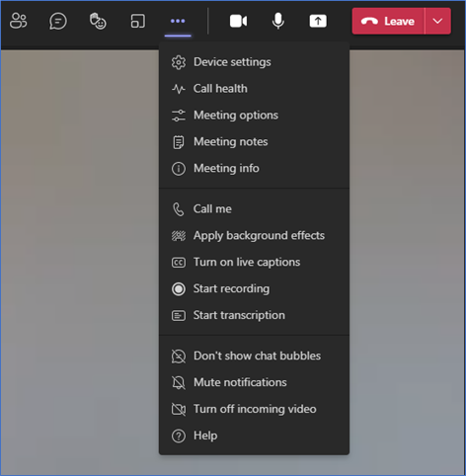The width and height of the screenshot is (466, 476).
Task: Turn off incoming video
Action: 254,409
